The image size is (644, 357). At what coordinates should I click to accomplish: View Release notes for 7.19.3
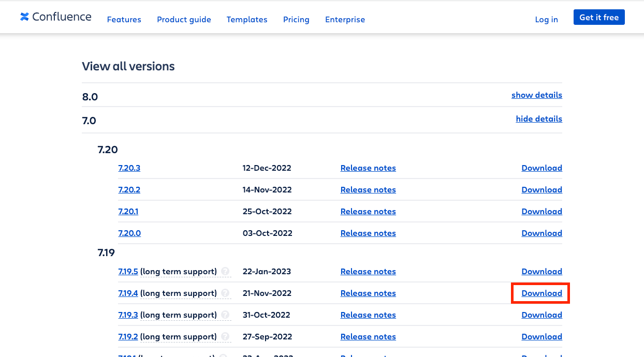(x=368, y=315)
